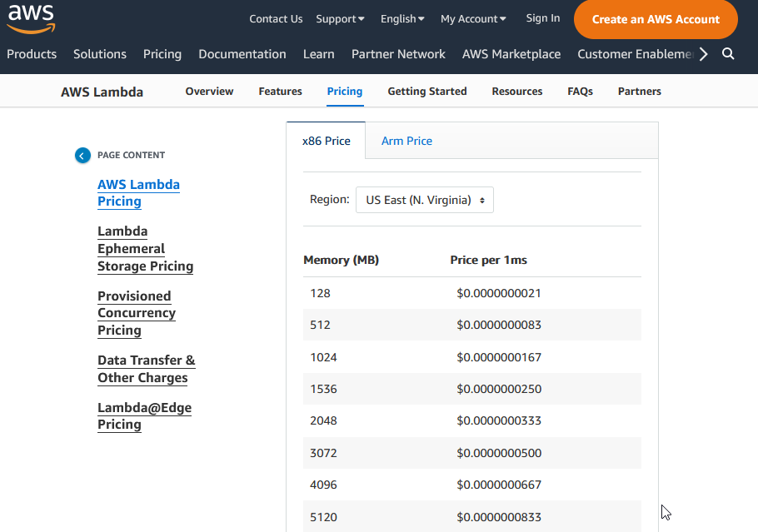Viewport: 758px width, 532px height.
Task: Click the 128 memory cell
Action: (x=320, y=293)
